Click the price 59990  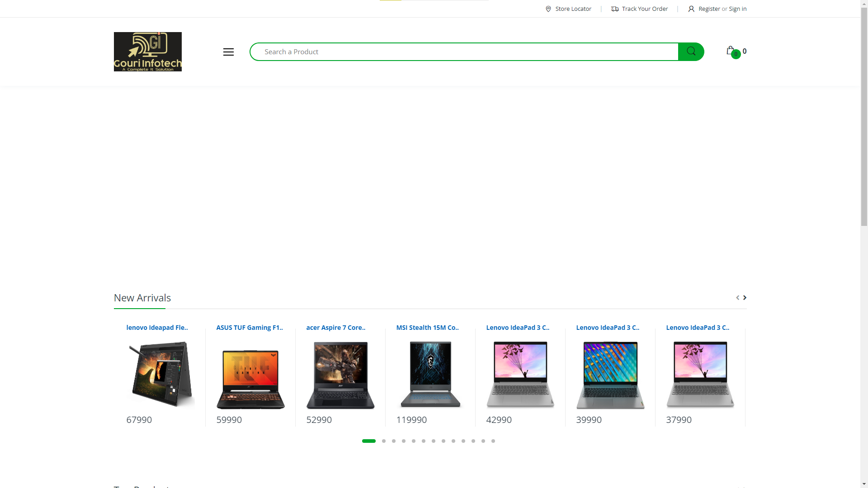click(x=229, y=420)
